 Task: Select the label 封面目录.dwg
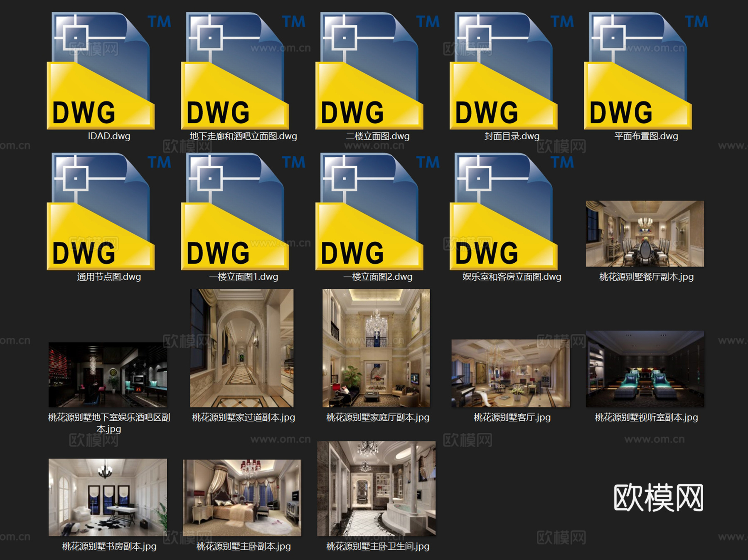512,136
